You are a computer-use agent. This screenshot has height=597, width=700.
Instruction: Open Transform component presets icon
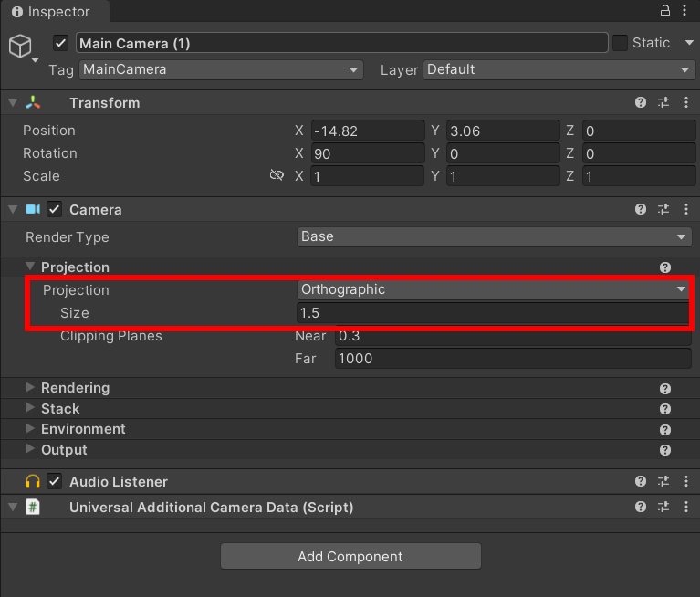663,103
